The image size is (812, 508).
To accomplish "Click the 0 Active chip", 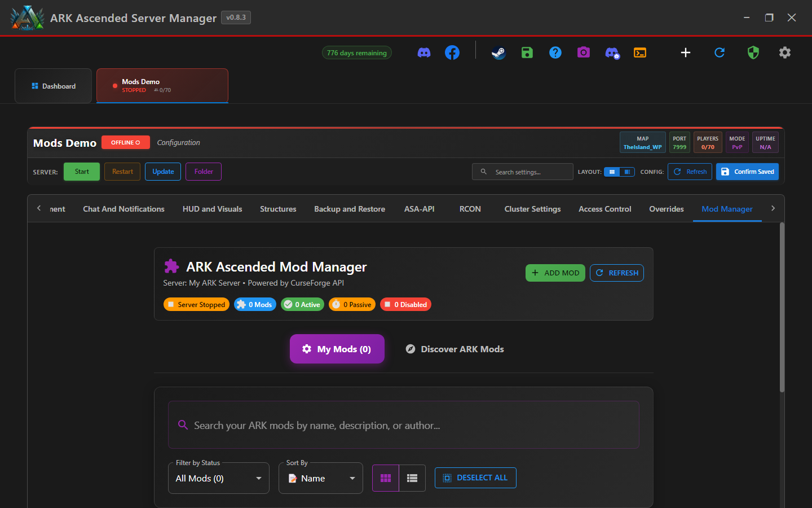I will [x=302, y=304].
